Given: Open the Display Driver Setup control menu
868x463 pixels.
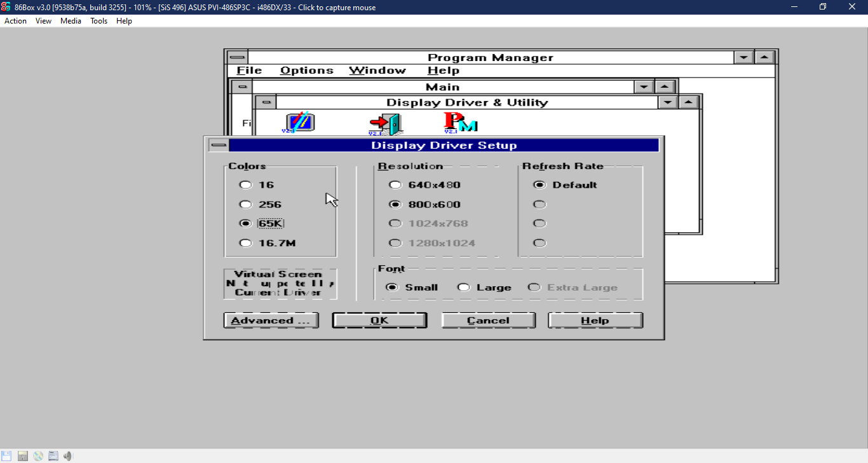Looking at the screenshot, I should point(218,144).
